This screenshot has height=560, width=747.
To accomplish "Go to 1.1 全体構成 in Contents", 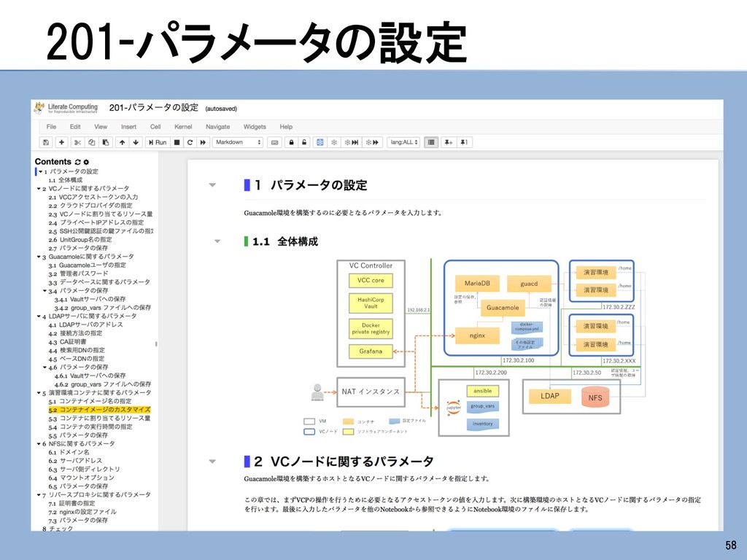I will [65, 180].
